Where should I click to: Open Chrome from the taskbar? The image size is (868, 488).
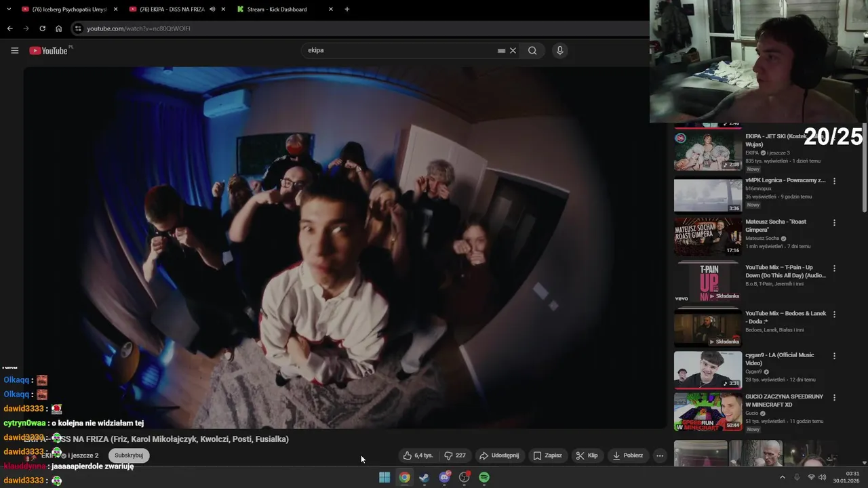(404, 477)
